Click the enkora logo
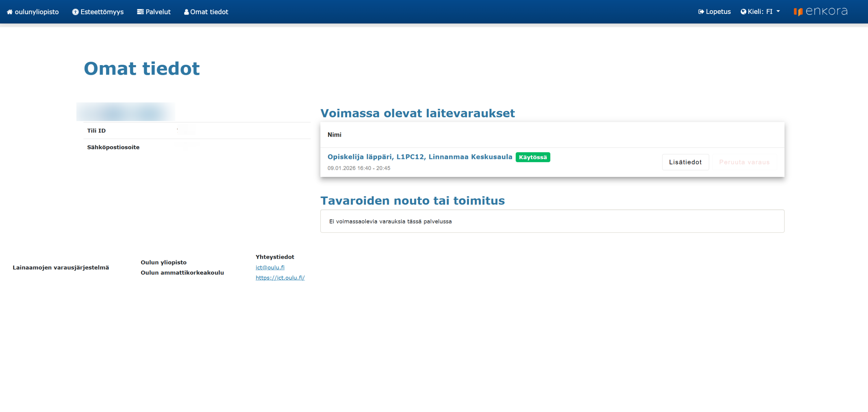 [x=820, y=12]
